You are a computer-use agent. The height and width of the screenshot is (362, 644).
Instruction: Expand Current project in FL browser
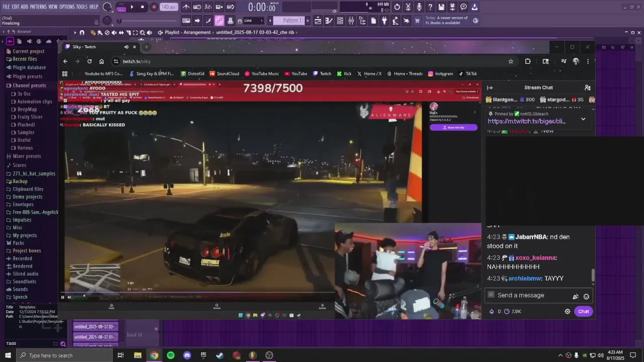pyautogui.click(x=29, y=51)
